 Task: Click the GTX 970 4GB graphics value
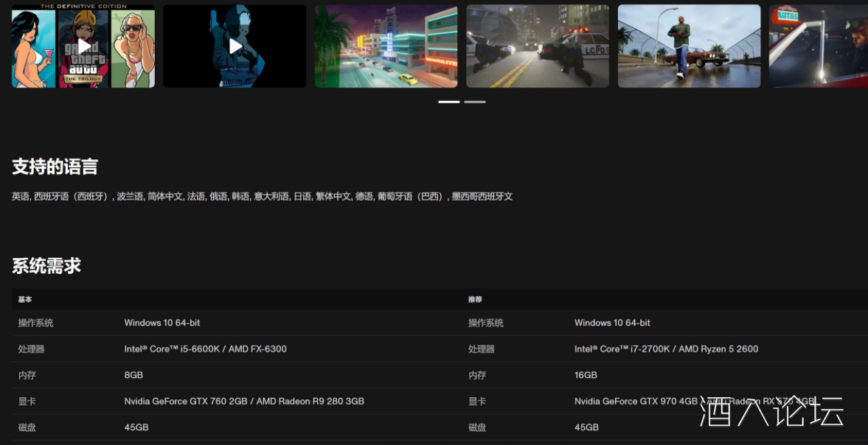tap(695, 402)
